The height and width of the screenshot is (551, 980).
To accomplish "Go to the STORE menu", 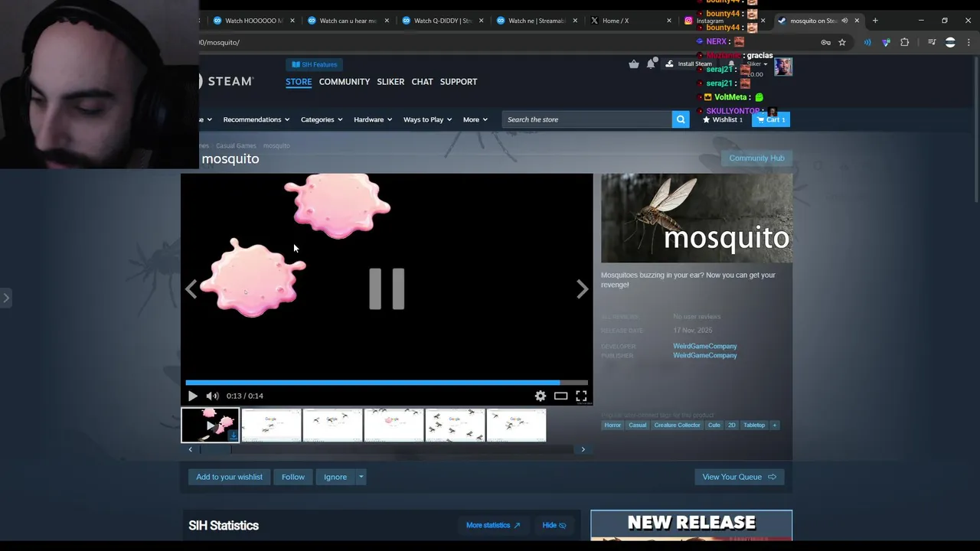I will tap(299, 81).
